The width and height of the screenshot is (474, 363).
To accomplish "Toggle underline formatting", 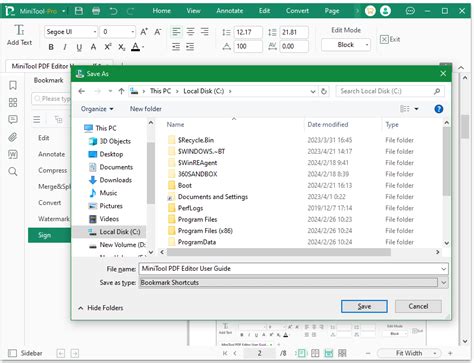I will pos(79,47).
